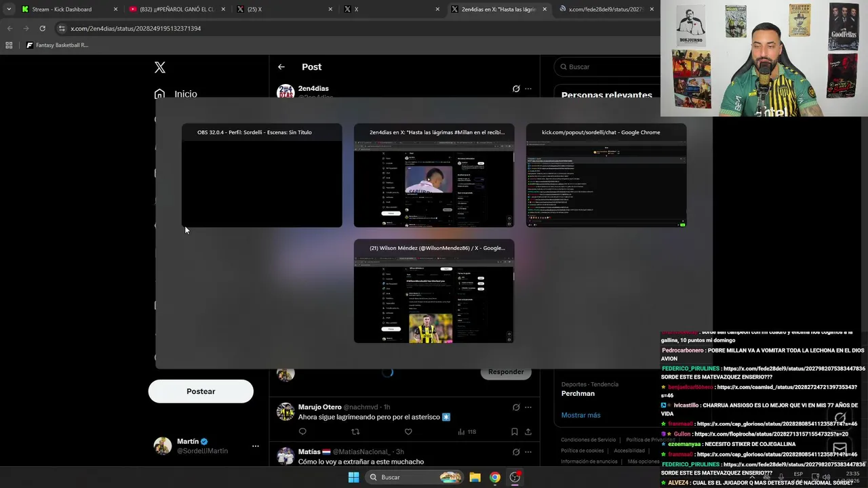Open account menu dots next to Martín

coord(256,446)
